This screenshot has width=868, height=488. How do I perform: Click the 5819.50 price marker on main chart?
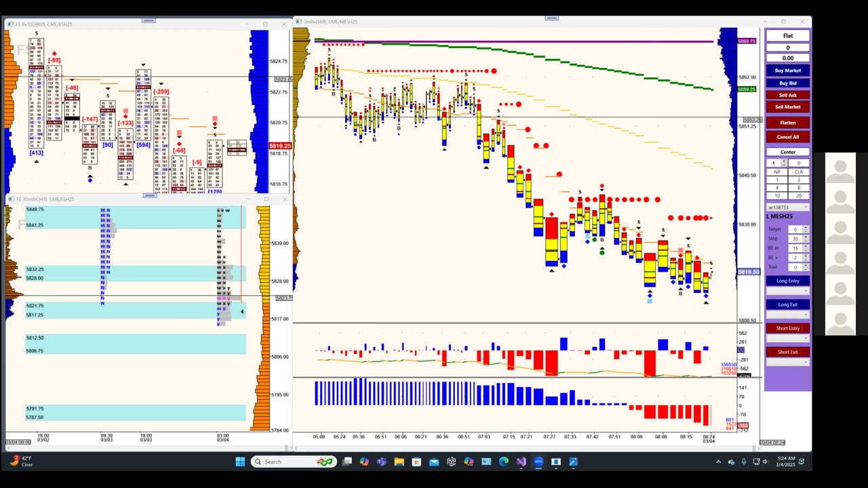tap(749, 272)
